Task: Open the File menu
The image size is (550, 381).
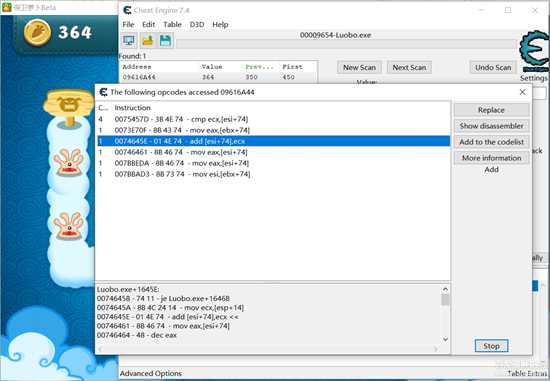Action: click(128, 25)
